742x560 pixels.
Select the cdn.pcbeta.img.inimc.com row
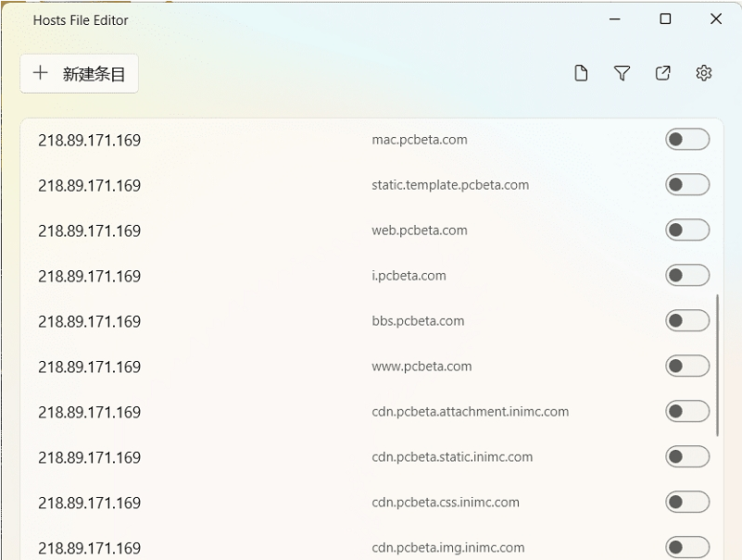[278, 547]
